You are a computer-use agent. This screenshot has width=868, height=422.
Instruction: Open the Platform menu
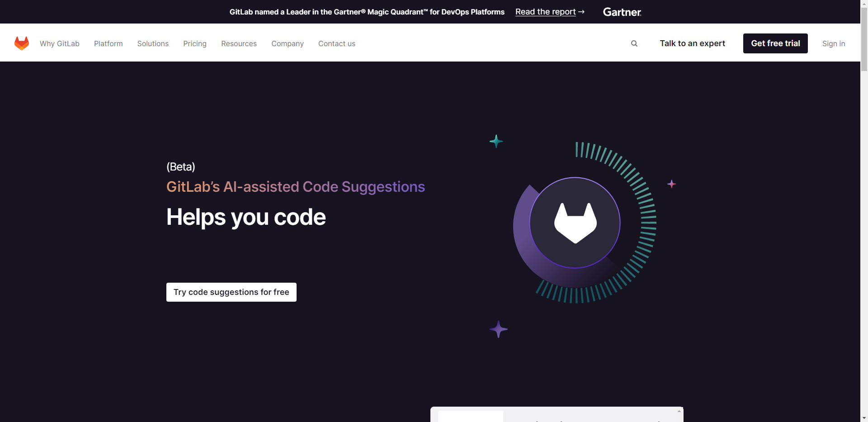pyautogui.click(x=108, y=43)
